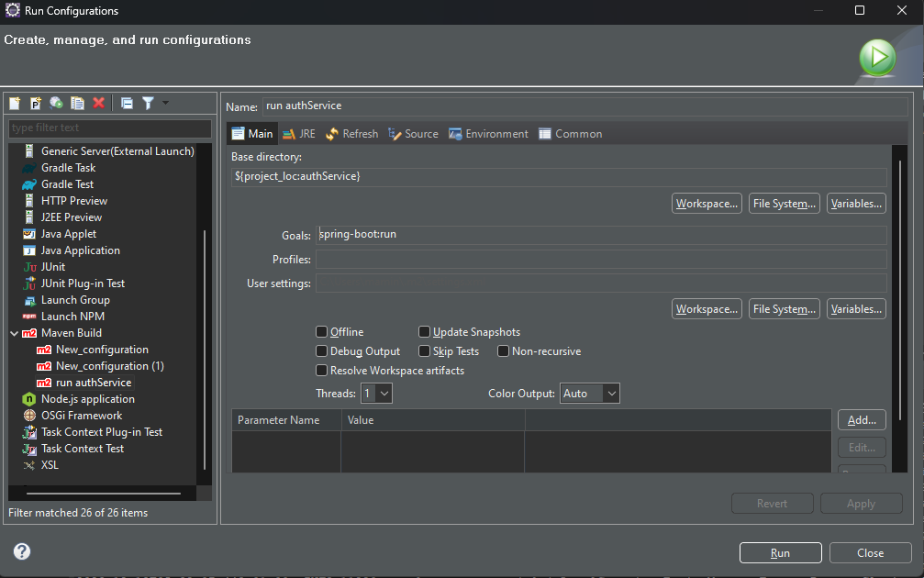Image resolution: width=924 pixels, height=578 pixels.
Task: Open the Environment tab
Action: [488, 134]
